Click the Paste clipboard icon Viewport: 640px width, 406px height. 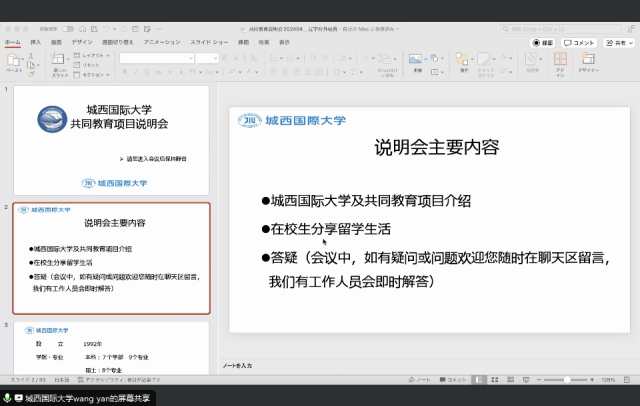(13, 60)
